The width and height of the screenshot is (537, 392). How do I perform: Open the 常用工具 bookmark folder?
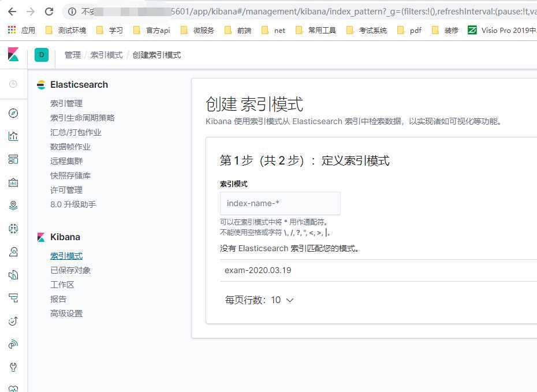[x=316, y=30]
